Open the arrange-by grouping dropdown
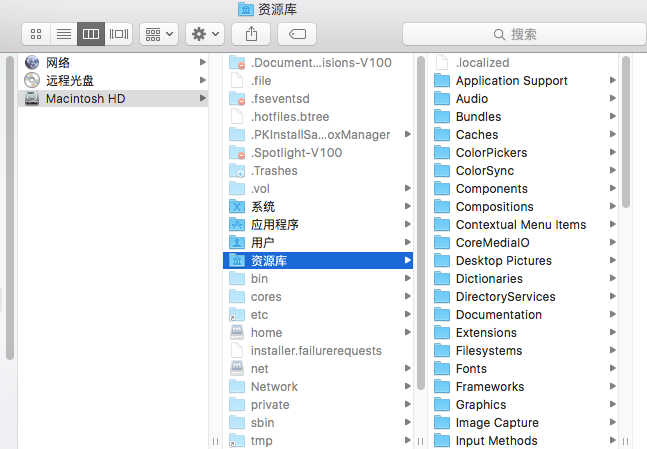 tap(159, 34)
